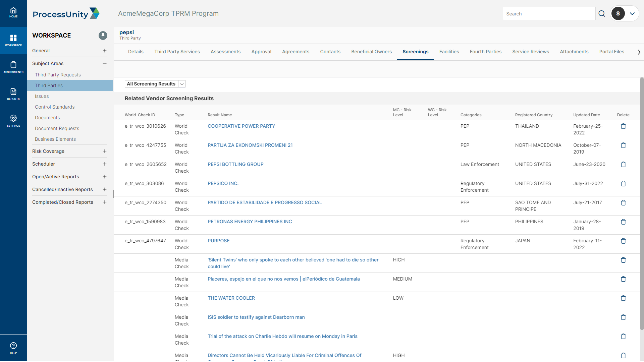The height and width of the screenshot is (362, 644).
Task: Switch to the Approval tab
Action: click(261, 52)
